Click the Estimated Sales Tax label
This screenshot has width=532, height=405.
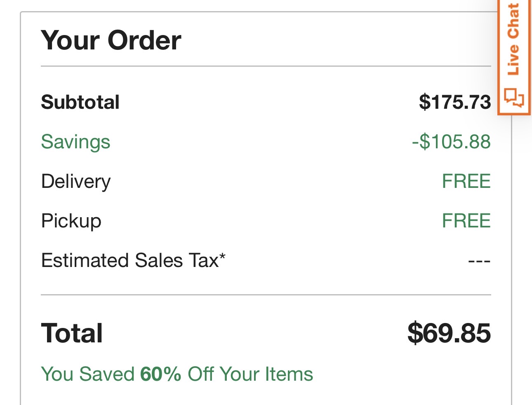(x=130, y=260)
